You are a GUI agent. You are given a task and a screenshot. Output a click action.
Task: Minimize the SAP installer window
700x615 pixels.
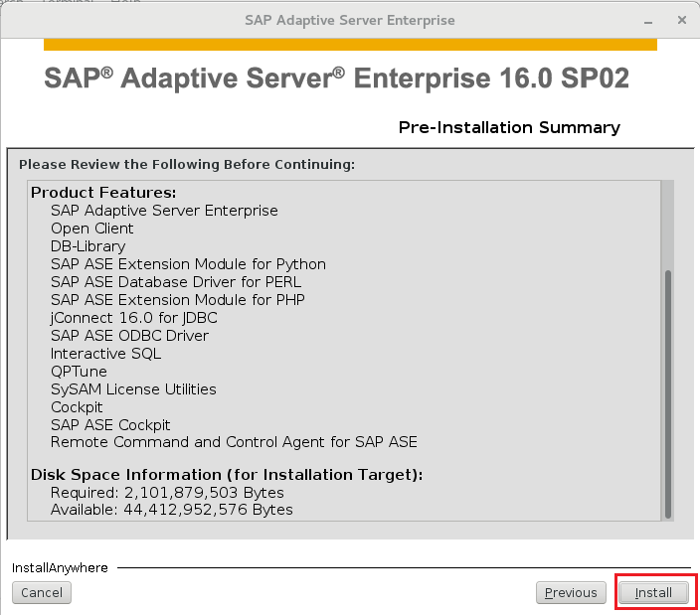pyautogui.click(x=648, y=21)
